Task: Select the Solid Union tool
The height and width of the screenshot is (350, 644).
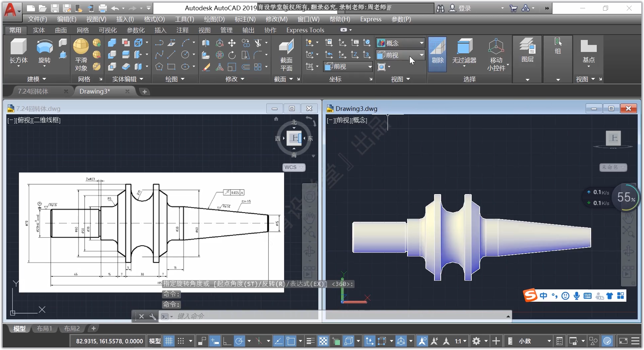Action: pyautogui.click(x=112, y=43)
